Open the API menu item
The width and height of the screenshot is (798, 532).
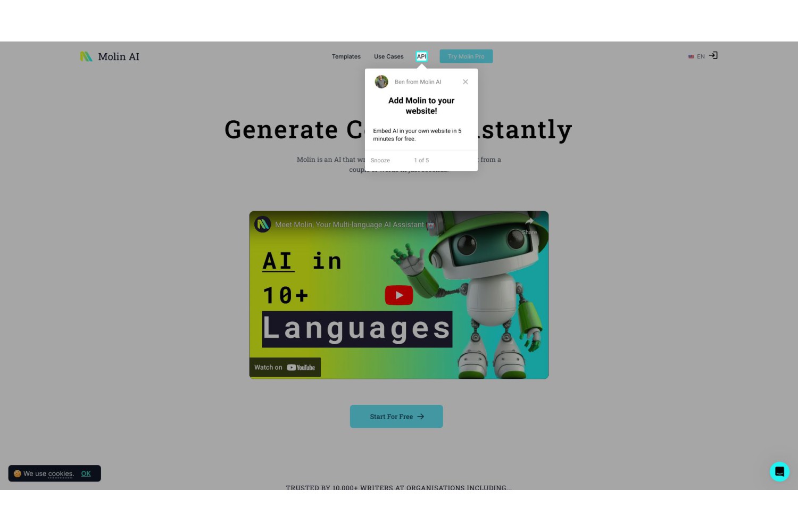[421, 56]
